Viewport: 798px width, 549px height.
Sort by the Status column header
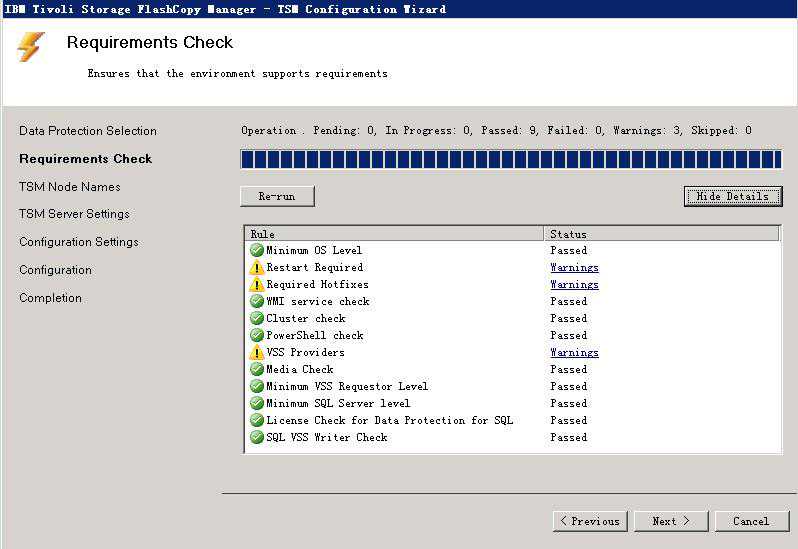click(662, 234)
